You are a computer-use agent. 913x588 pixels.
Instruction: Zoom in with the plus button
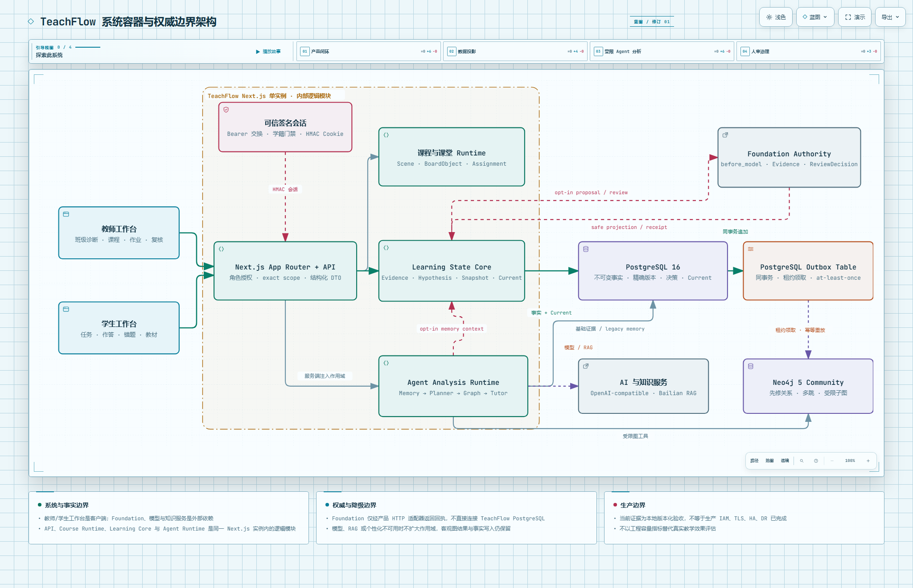(x=868, y=461)
